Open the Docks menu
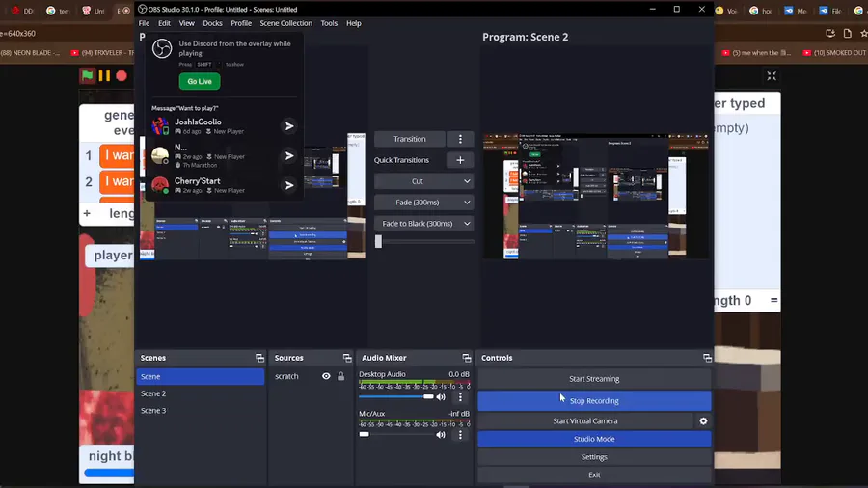Viewport: 868px width, 488px height. tap(212, 23)
